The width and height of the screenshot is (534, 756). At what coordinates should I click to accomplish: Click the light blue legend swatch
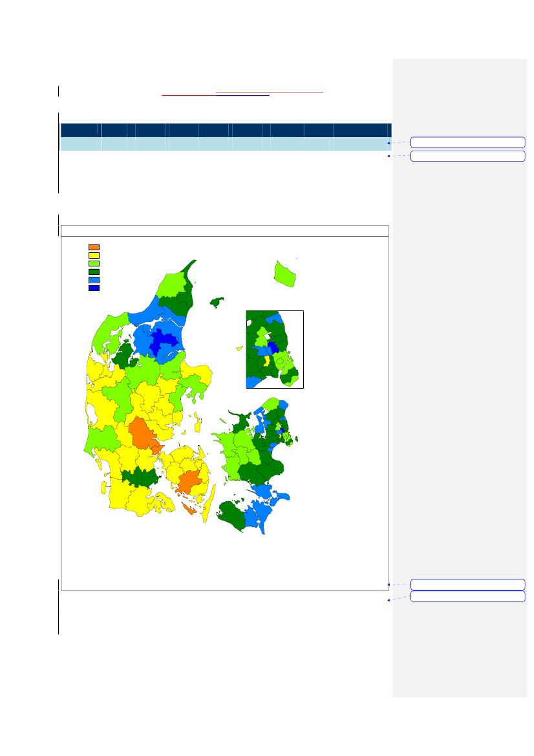pos(94,280)
